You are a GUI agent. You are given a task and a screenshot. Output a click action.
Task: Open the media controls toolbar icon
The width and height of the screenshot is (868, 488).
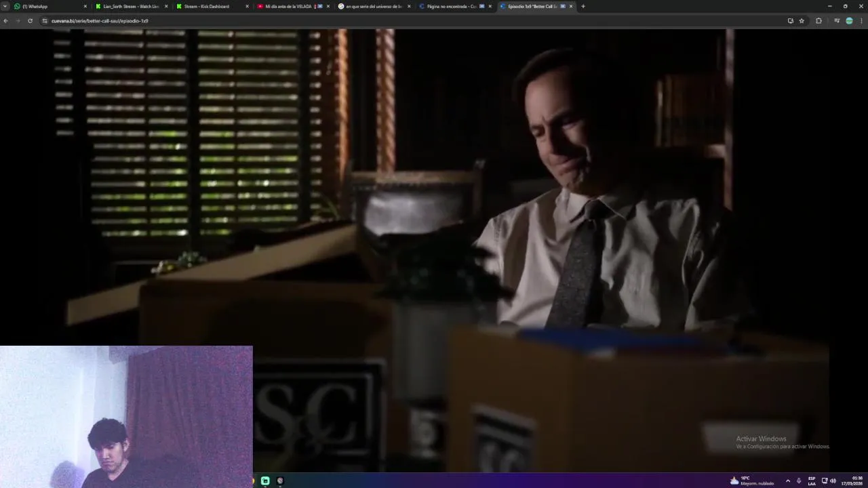point(837,21)
